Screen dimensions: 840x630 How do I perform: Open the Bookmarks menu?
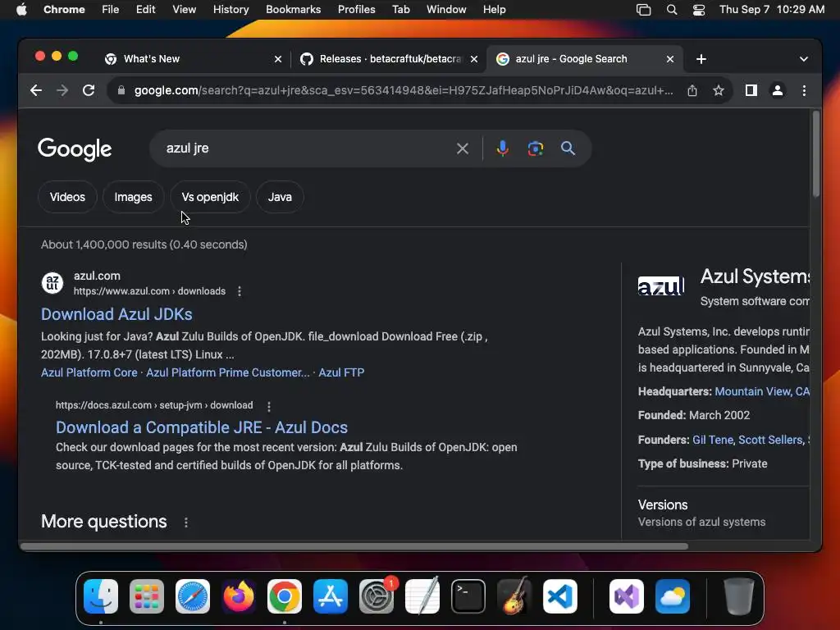tap(293, 10)
